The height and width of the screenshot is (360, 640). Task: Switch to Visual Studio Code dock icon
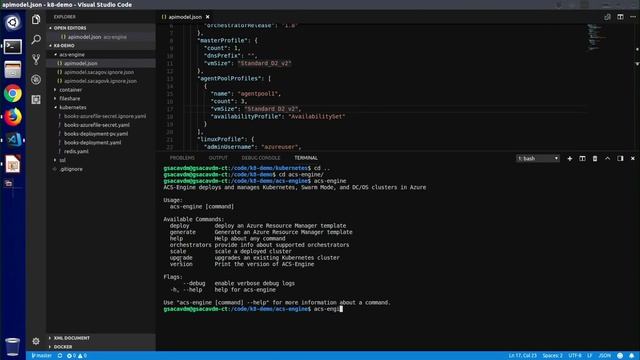point(13,140)
